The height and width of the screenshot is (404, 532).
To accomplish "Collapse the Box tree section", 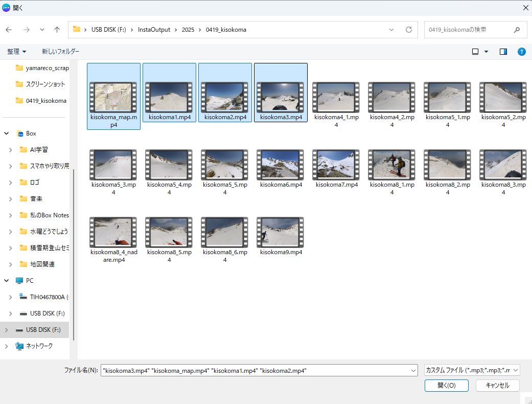I will point(7,133).
